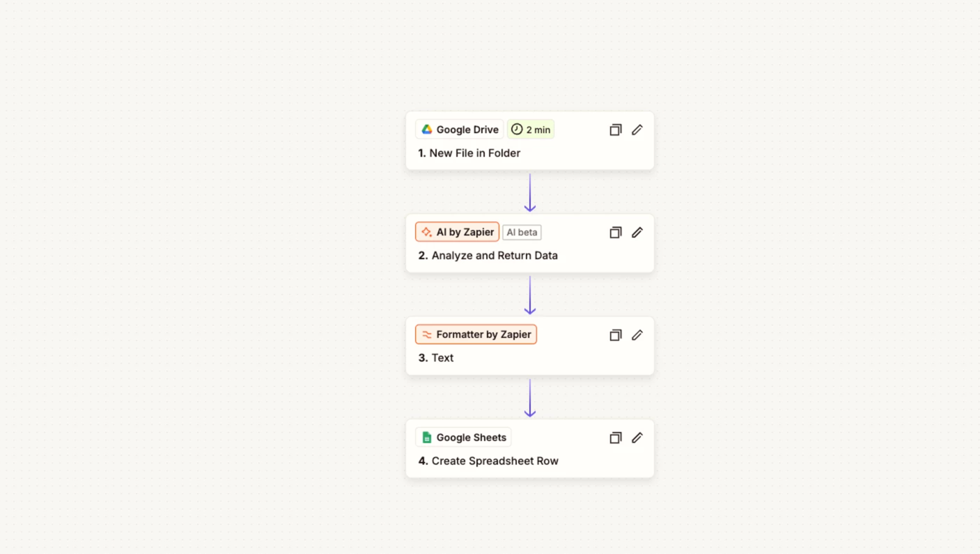Copy the Google Sheets step
This screenshot has width=980, height=554.
tap(615, 438)
